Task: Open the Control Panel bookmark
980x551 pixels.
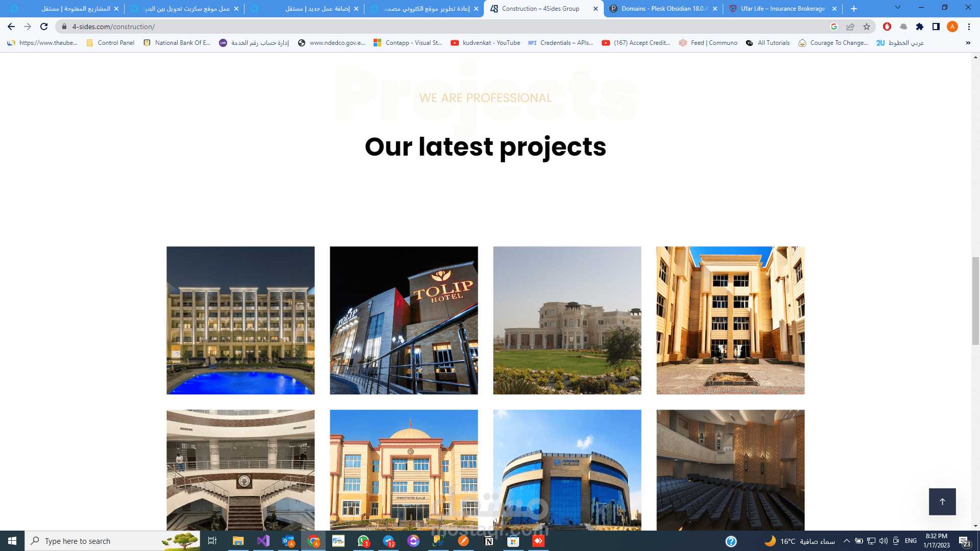Action: (111, 43)
